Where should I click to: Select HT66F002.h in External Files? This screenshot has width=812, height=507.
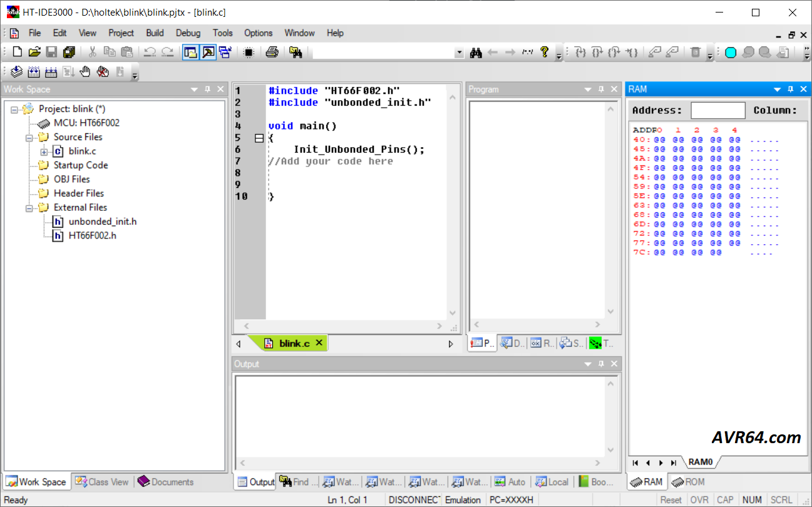tap(92, 236)
